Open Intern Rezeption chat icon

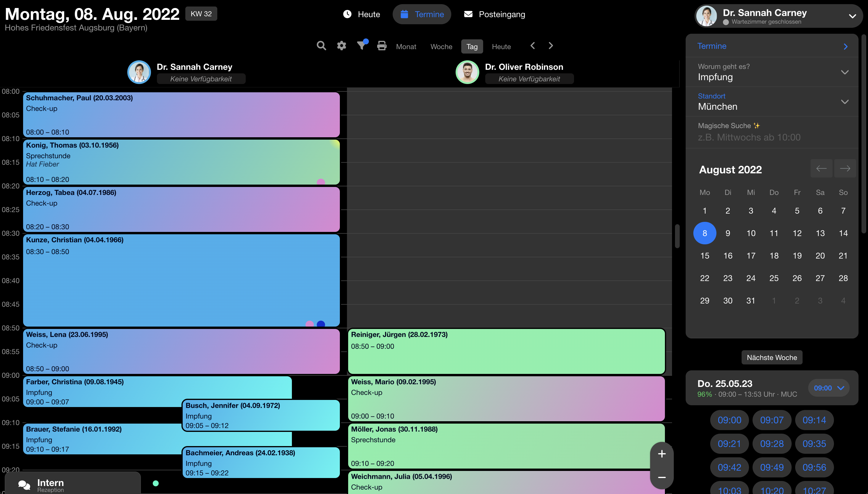point(25,485)
